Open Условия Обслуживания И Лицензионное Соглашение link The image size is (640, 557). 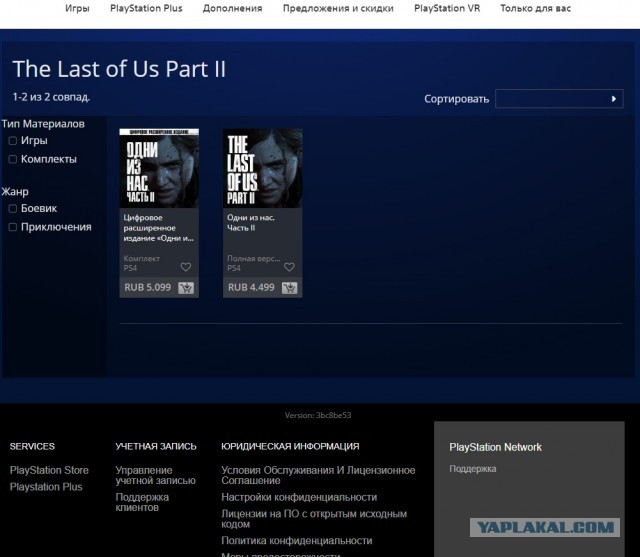(x=318, y=475)
